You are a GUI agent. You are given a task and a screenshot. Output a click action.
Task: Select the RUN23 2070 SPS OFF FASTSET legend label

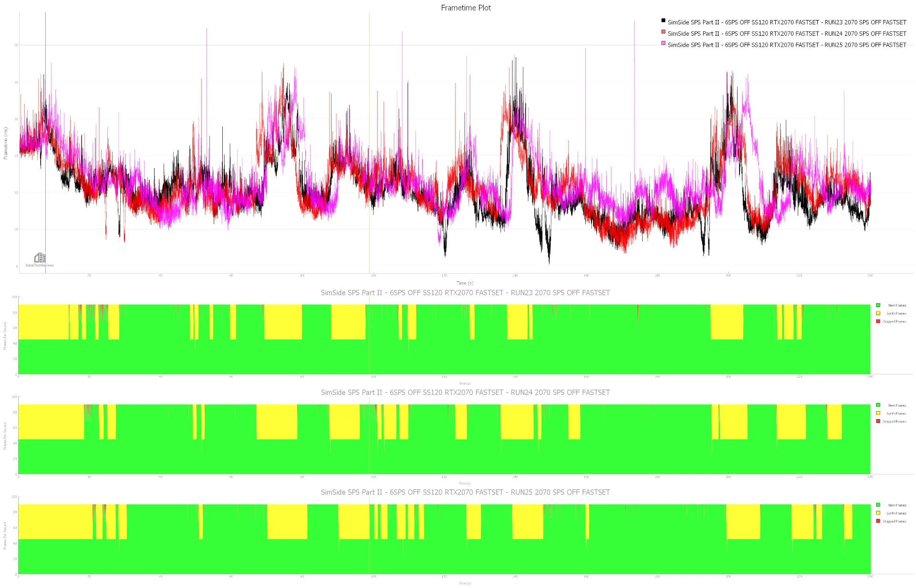coord(787,22)
